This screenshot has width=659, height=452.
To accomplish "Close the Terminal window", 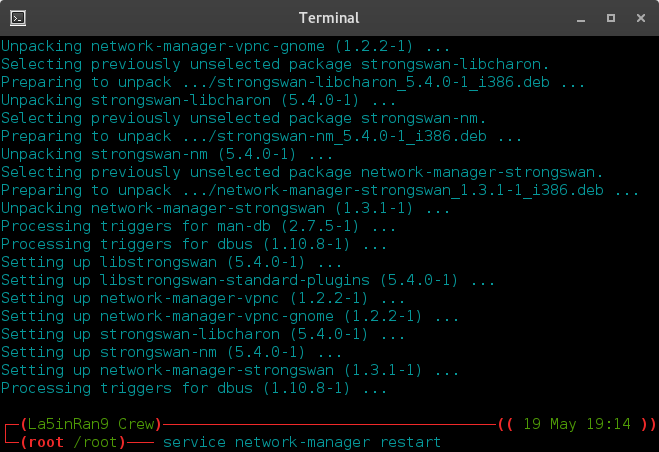I will (641, 18).
